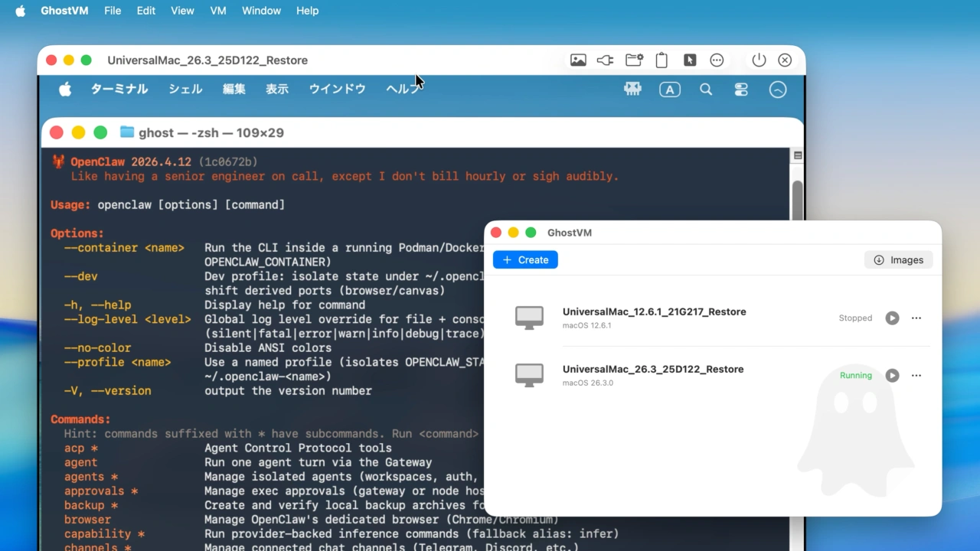Click the screenshot image icon in VM toolbar
The width and height of the screenshot is (980, 551).
tap(578, 60)
